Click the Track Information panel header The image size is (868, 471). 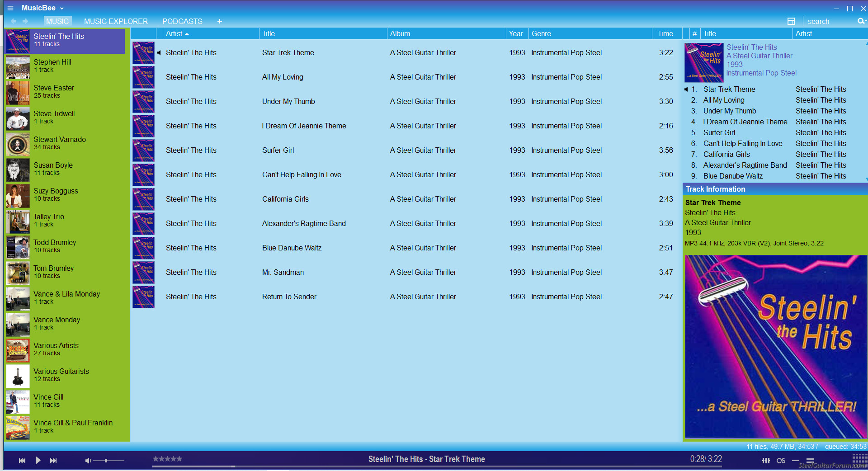pyautogui.click(x=775, y=189)
